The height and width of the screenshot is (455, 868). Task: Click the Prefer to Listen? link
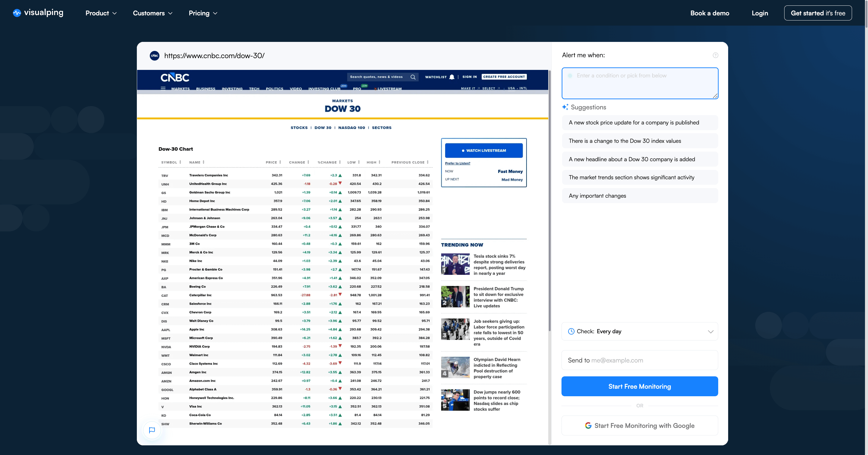click(458, 163)
